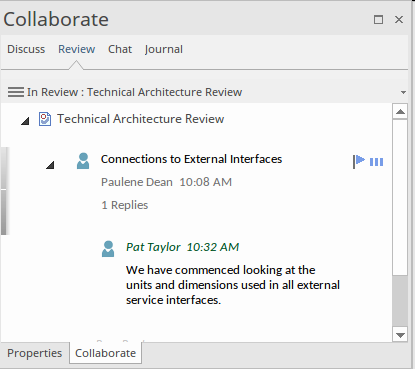Image resolution: width=415 pixels, height=369 pixels.
Task: Collapse the Connections to External Interfaces topic
Action: tap(50, 165)
